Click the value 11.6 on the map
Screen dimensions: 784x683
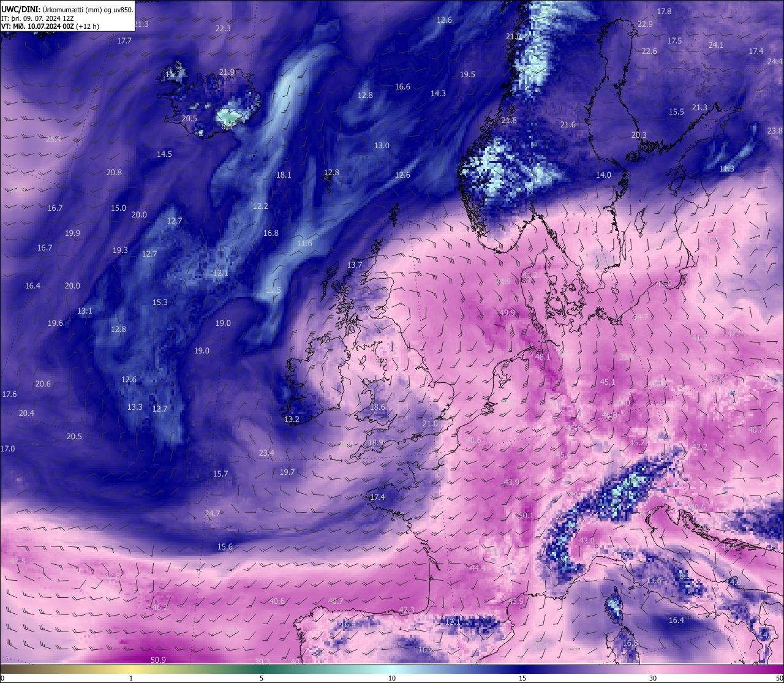[304, 243]
